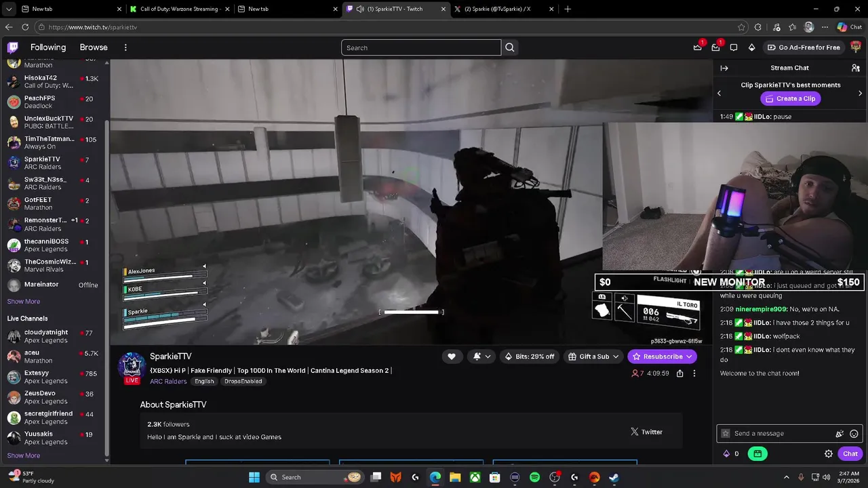Open the emote picker smiley in chat
Screen dimensions: 868x488
854,434
